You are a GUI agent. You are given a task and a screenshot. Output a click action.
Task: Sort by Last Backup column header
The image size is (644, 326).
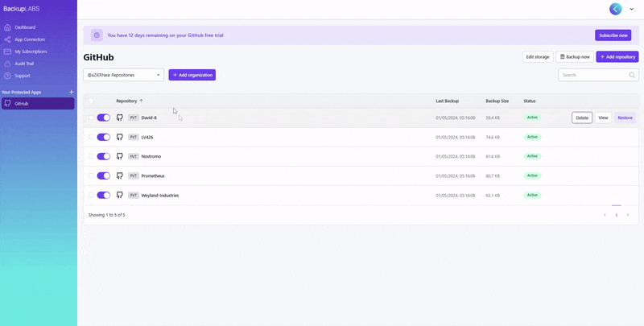click(448, 101)
